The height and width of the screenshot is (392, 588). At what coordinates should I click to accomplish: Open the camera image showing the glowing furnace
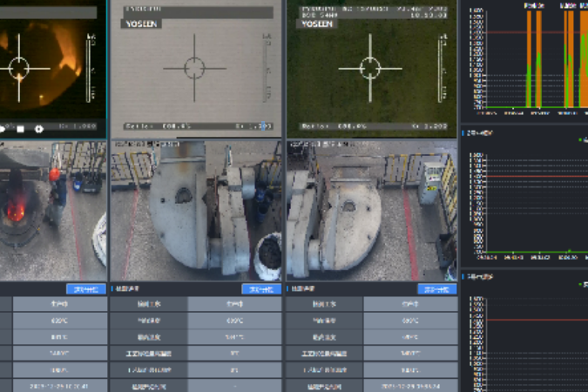click(x=52, y=209)
